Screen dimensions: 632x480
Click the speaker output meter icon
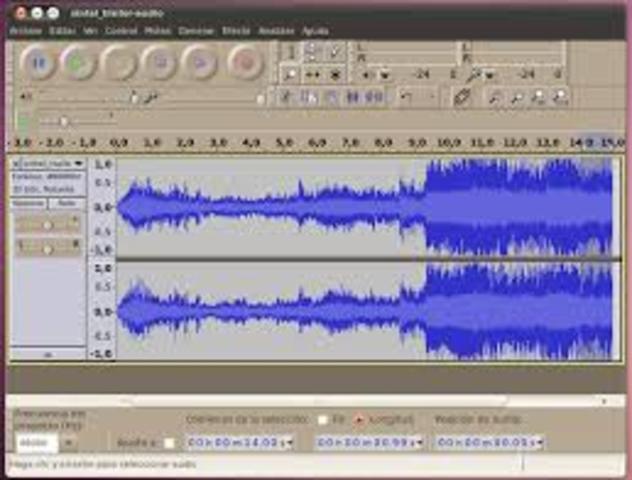click(366, 75)
